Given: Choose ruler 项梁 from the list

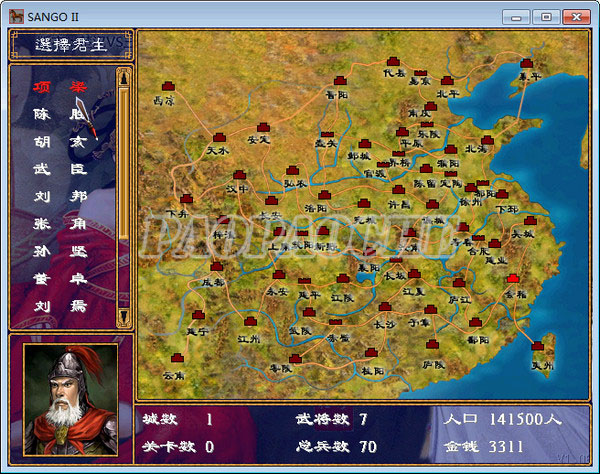Looking at the screenshot, I should tap(60, 87).
